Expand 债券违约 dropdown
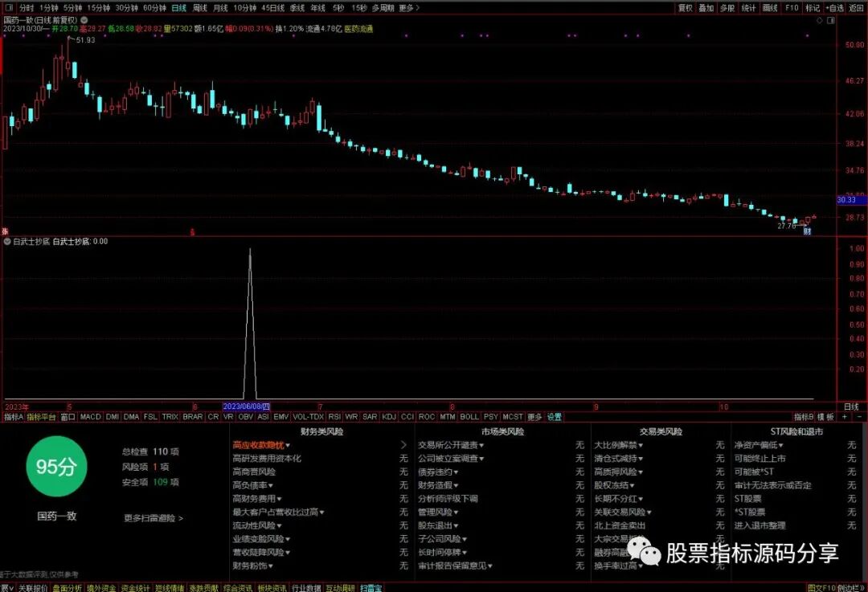 pyautogui.click(x=438, y=472)
